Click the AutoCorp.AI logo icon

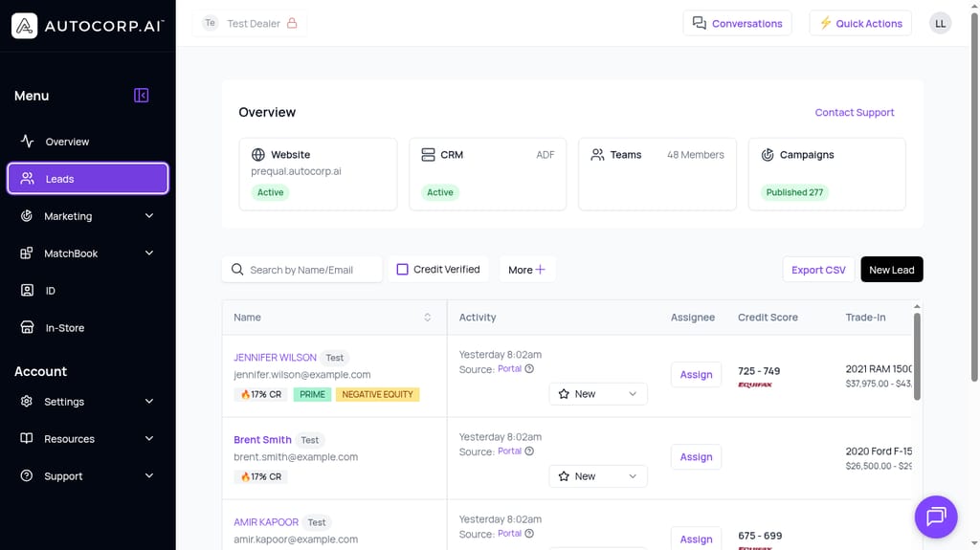tap(24, 26)
